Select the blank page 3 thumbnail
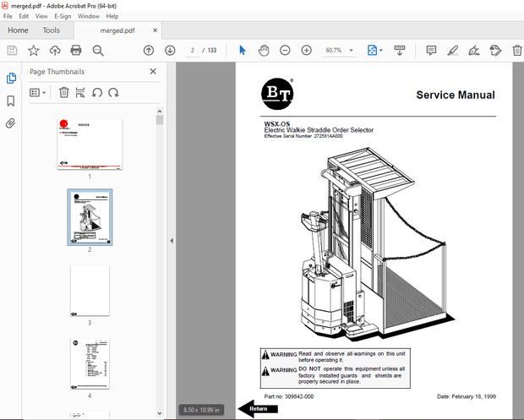Viewport: 524px width, 420px height. 90,291
